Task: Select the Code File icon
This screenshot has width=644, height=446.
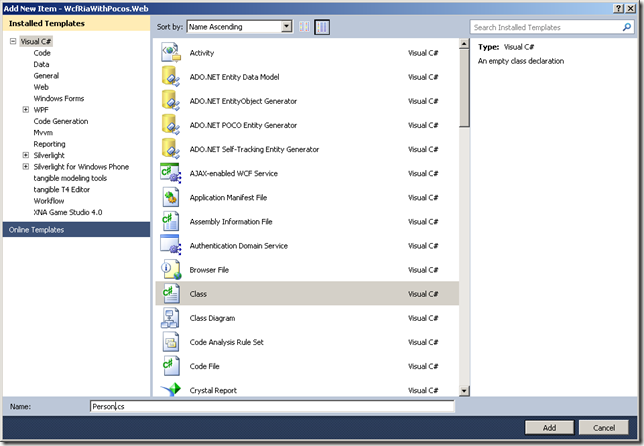Action: click(x=171, y=366)
